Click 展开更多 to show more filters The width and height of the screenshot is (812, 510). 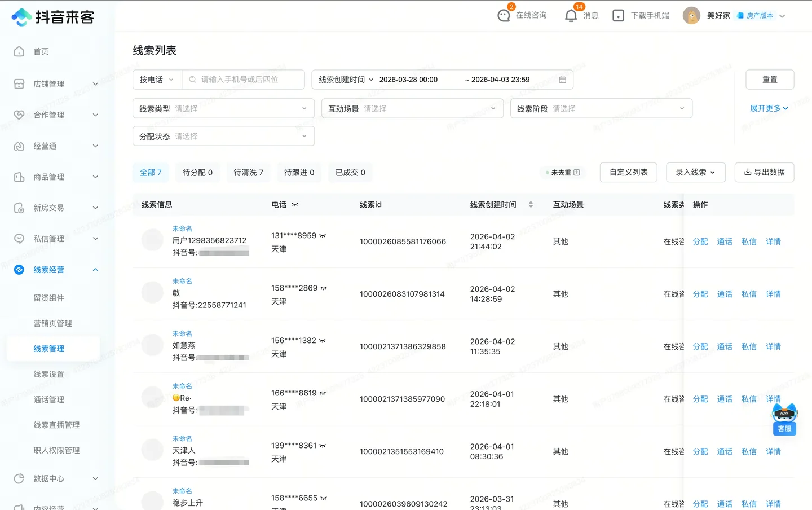click(x=769, y=108)
